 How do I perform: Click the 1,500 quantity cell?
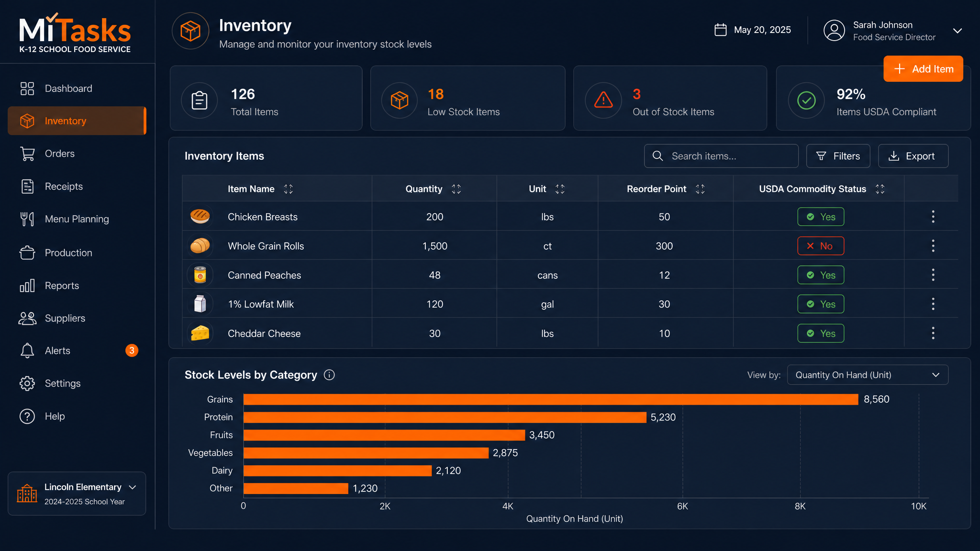pyautogui.click(x=434, y=246)
